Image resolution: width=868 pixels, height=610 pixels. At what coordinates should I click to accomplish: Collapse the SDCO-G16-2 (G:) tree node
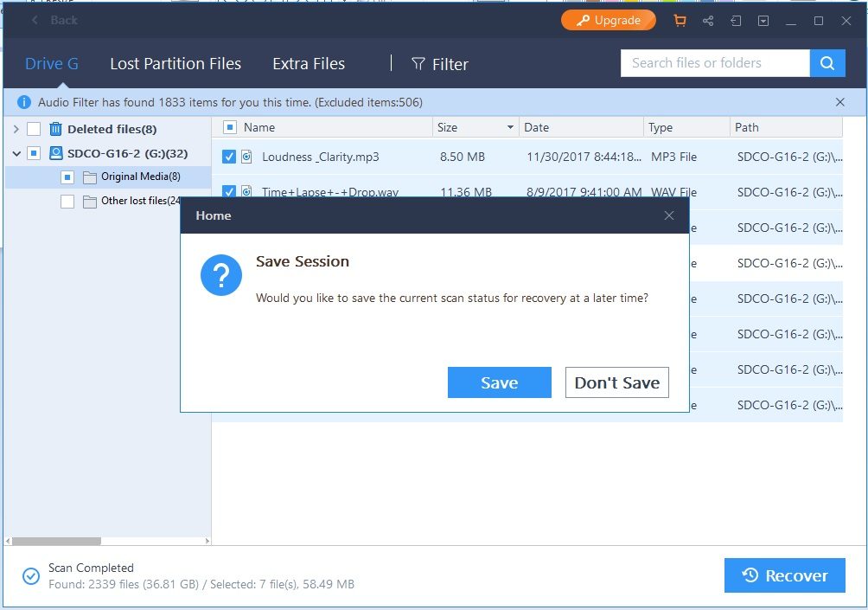pos(16,153)
